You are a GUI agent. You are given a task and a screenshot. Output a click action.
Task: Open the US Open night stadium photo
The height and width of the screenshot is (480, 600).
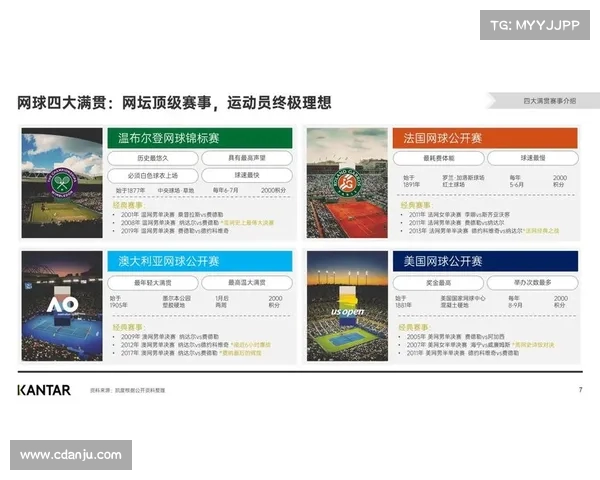point(347,306)
